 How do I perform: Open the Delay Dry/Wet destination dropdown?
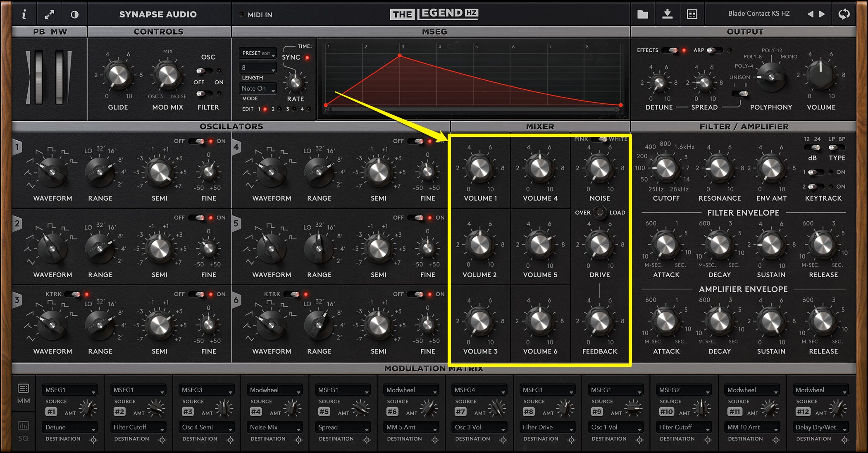[x=820, y=427]
